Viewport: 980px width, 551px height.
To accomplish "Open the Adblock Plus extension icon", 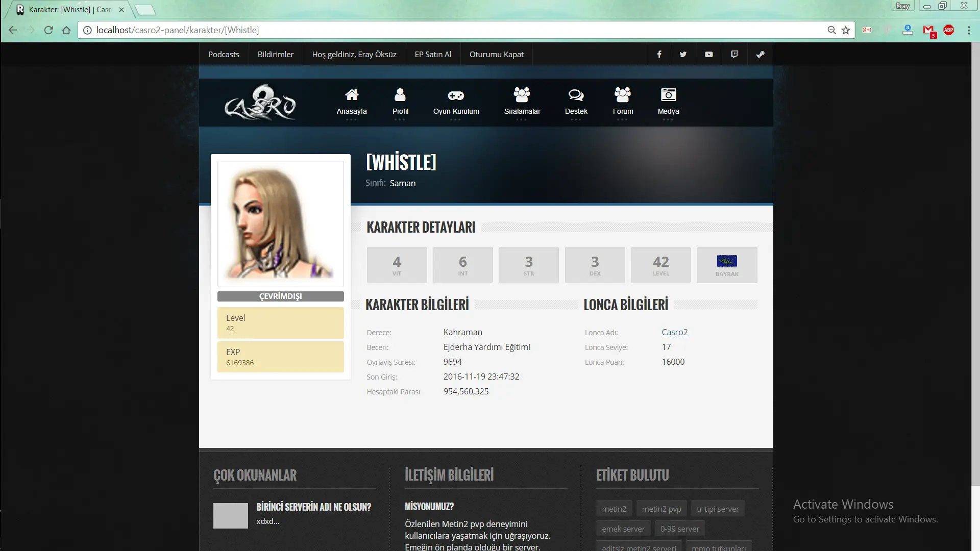I will (x=948, y=30).
